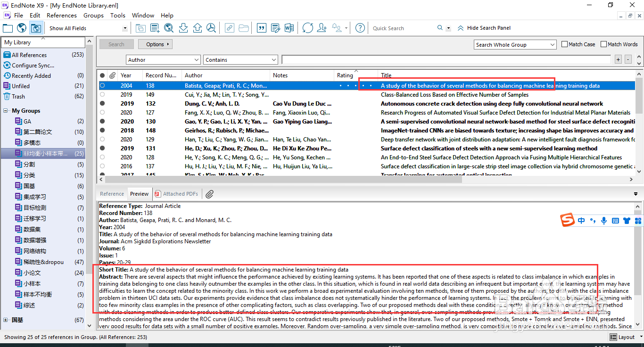Open Online Search toolbar icon

[x=169, y=28]
